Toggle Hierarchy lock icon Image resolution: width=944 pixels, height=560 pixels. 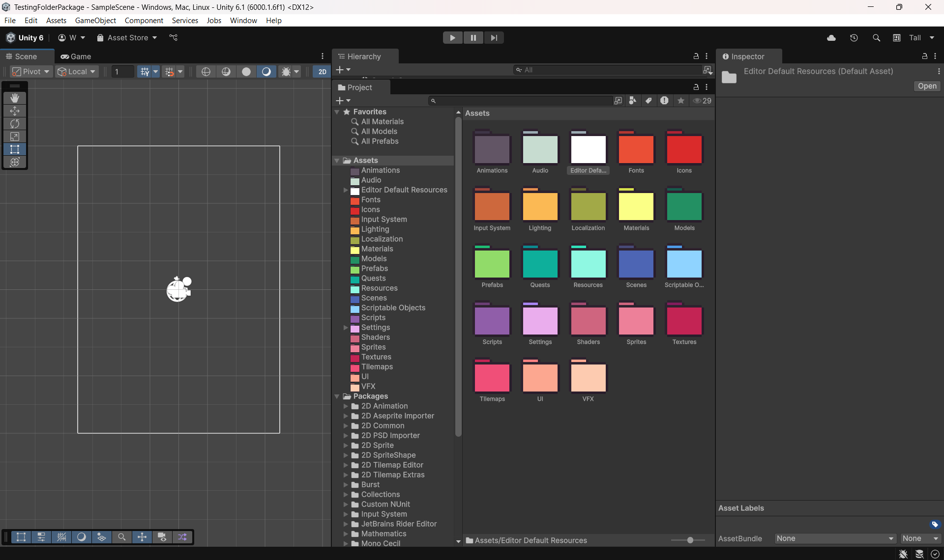coord(696,56)
